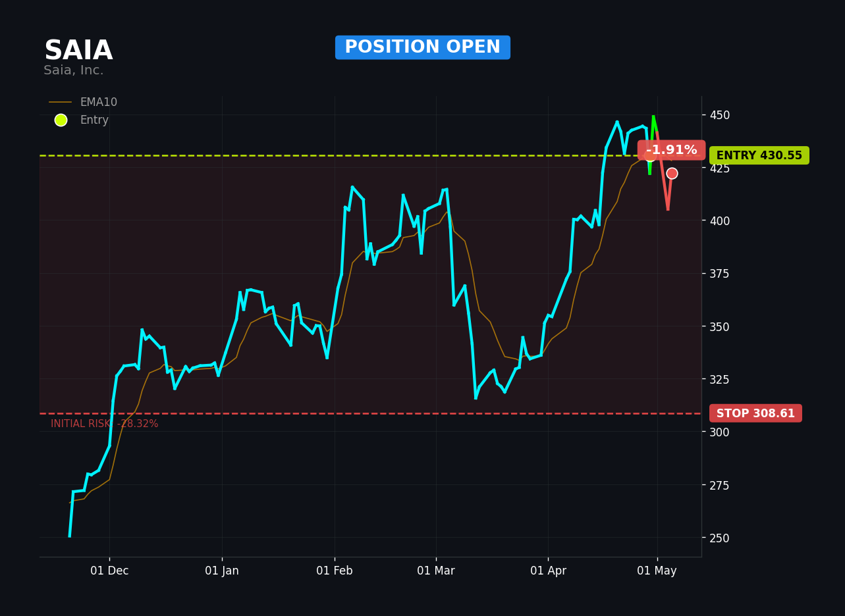Screen dimensions: 845x616
Task: Click the EMA10 legend label
Action: tap(99, 103)
